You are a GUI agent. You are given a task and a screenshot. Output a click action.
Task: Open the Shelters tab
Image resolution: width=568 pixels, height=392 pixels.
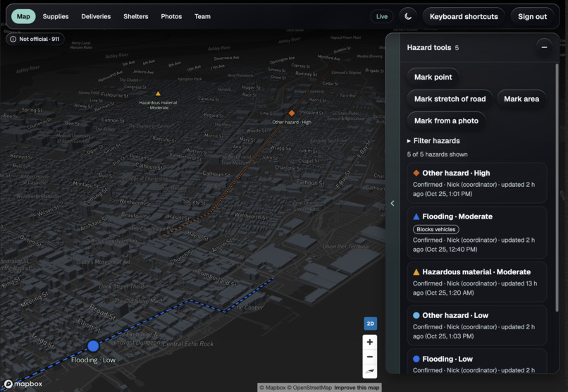click(136, 16)
